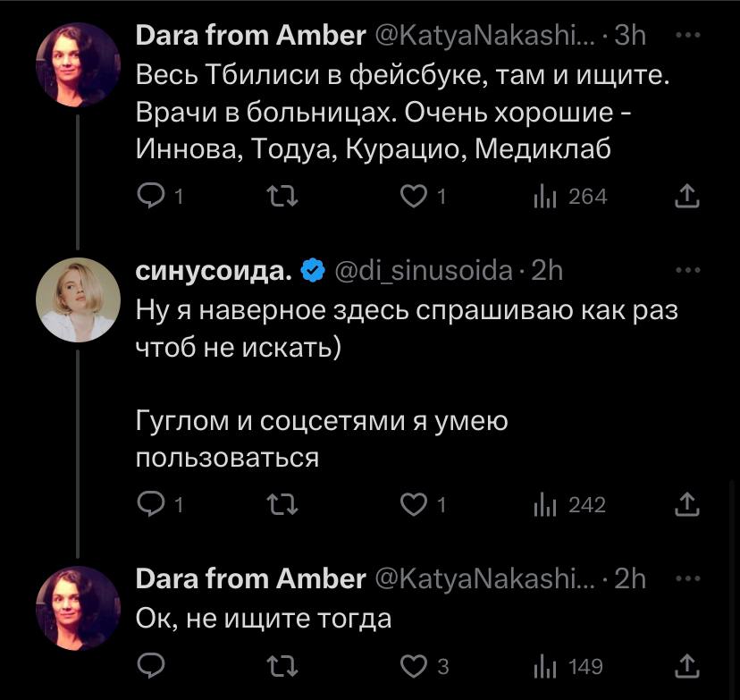Like синусоида's reply tweet

[412, 505]
